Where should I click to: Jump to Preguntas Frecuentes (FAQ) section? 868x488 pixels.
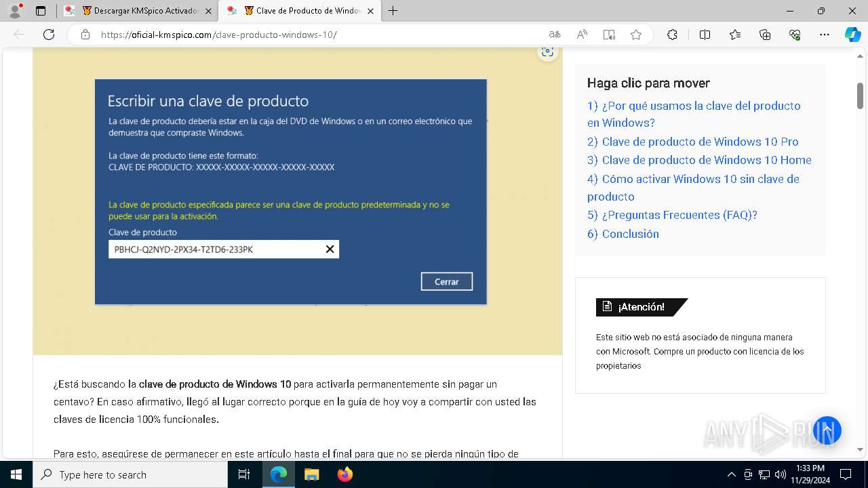[x=672, y=215]
